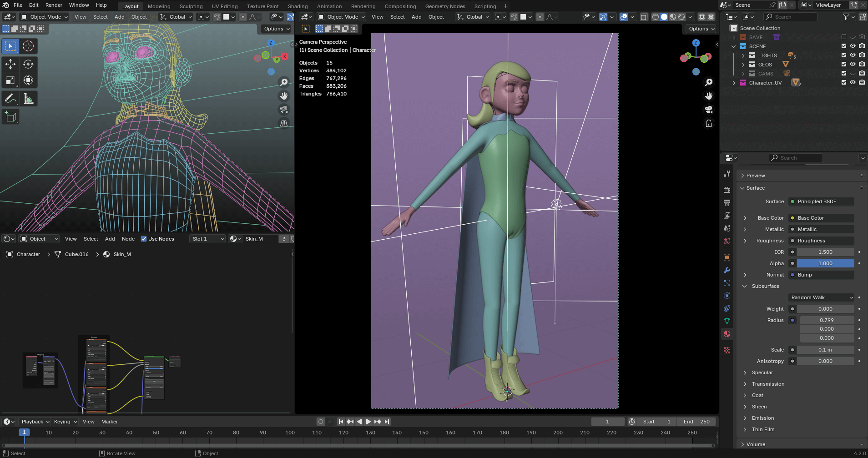Select the Add Cube tool

(10, 117)
